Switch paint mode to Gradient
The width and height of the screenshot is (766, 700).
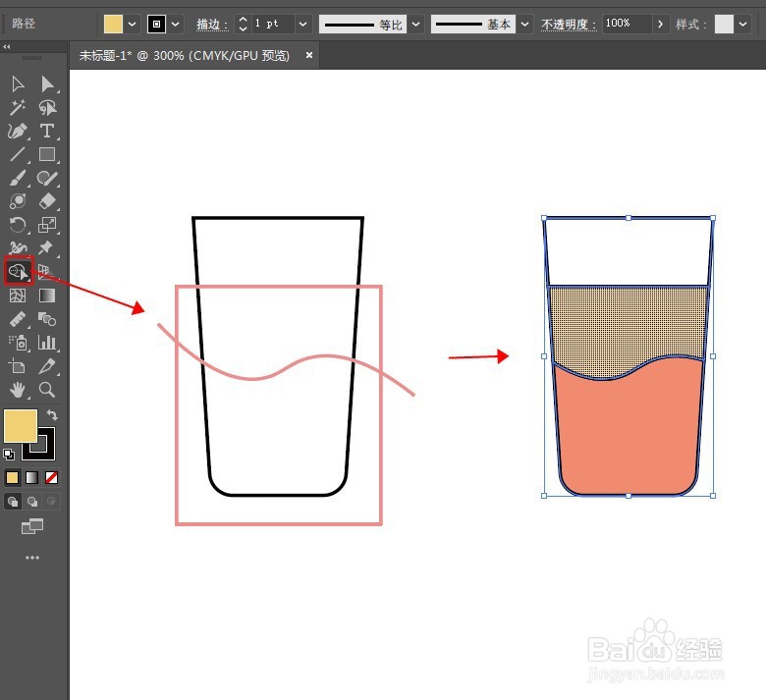coord(31,477)
